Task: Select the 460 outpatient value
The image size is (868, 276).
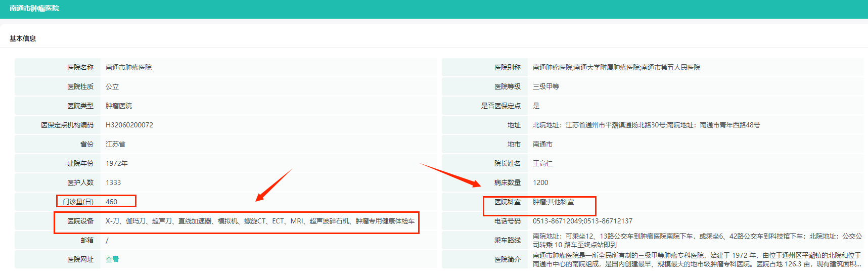Action: 111,202
